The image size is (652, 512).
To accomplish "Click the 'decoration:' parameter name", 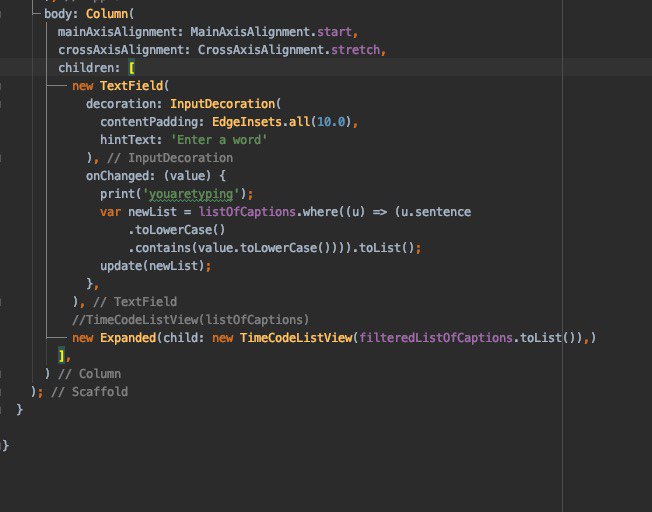I will tap(124, 104).
